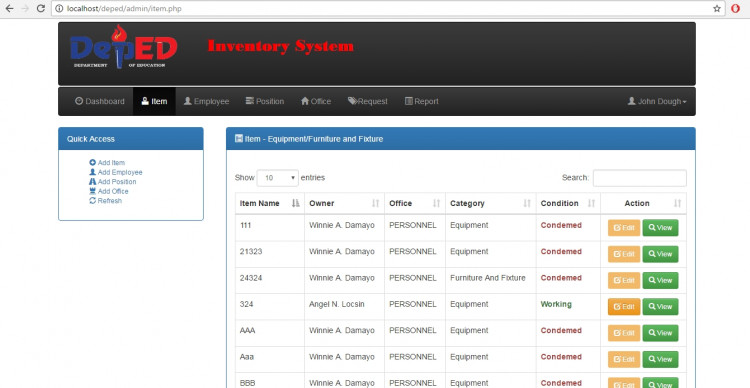This screenshot has height=388, width=750.
Task: Click the browser back arrow
Action: [10, 8]
